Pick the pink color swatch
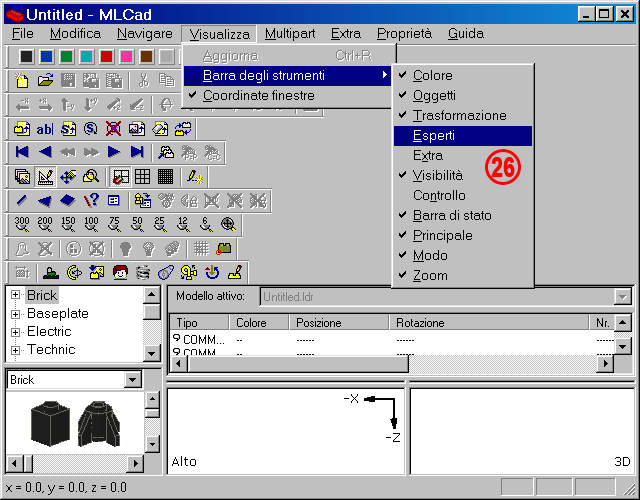This screenshot has width=640, height=500. 127,56
